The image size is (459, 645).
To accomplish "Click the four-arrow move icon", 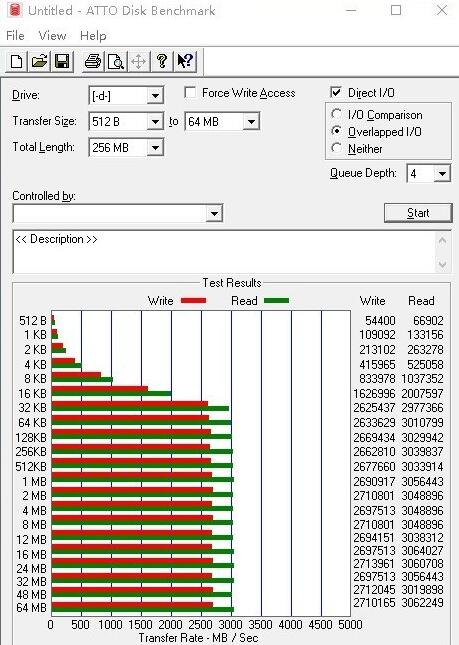I will point(139,62).
